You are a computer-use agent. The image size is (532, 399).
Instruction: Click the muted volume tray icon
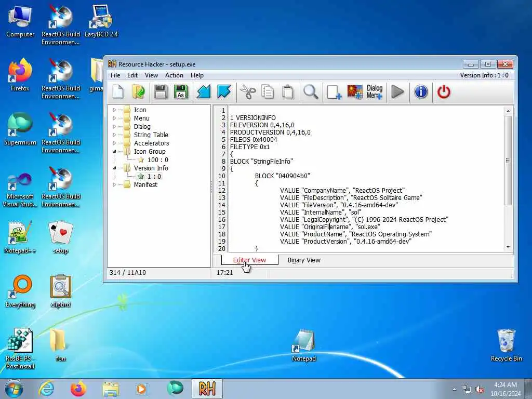pos(480,390)
